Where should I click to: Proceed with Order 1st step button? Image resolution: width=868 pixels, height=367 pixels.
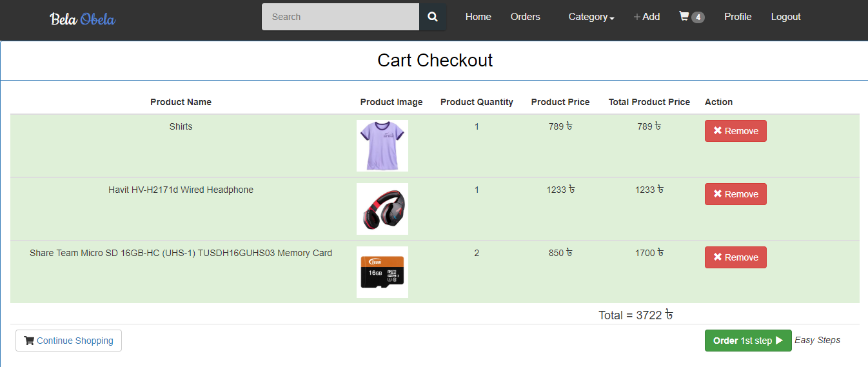click(748, 341)
